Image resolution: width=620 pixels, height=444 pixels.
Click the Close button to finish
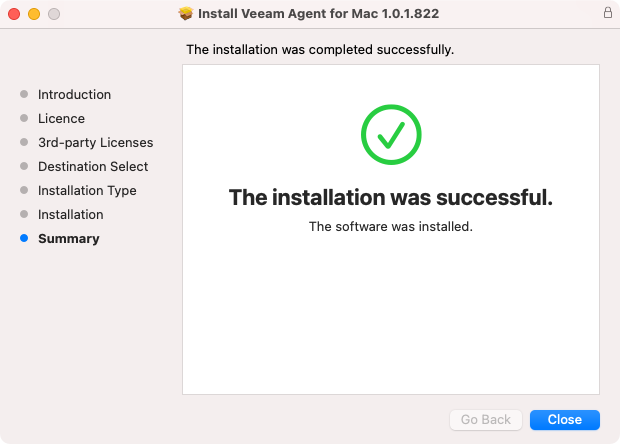(564, 419)
